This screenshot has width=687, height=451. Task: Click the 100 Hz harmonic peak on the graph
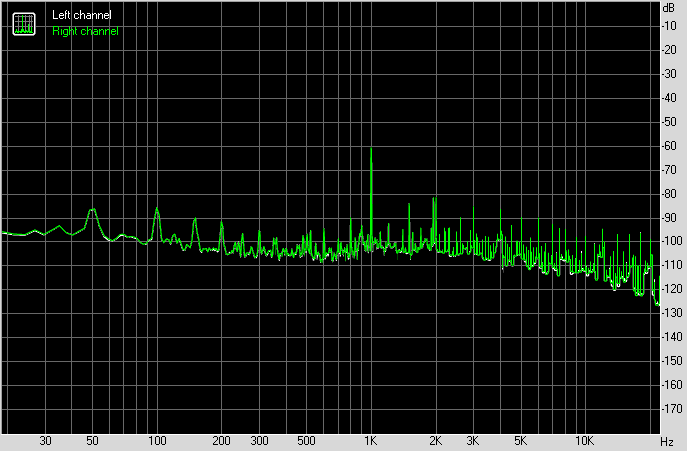[x=157, y=209]
